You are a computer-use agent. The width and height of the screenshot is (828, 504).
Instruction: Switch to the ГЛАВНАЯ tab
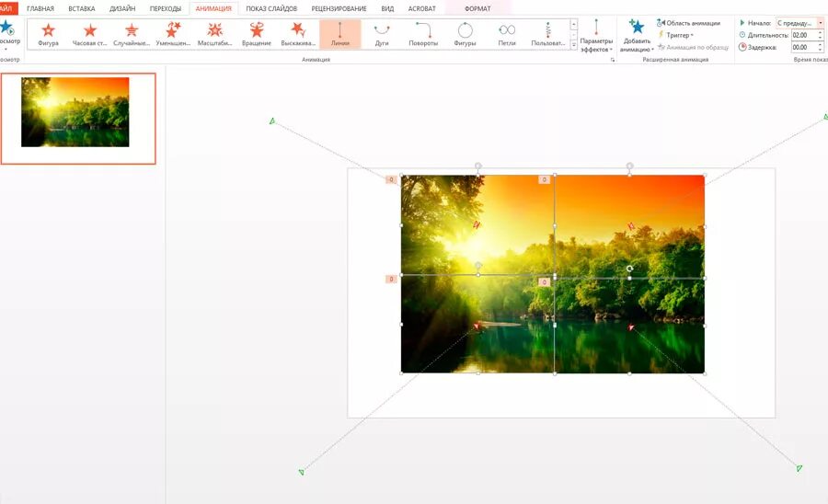tap(40, 9)
